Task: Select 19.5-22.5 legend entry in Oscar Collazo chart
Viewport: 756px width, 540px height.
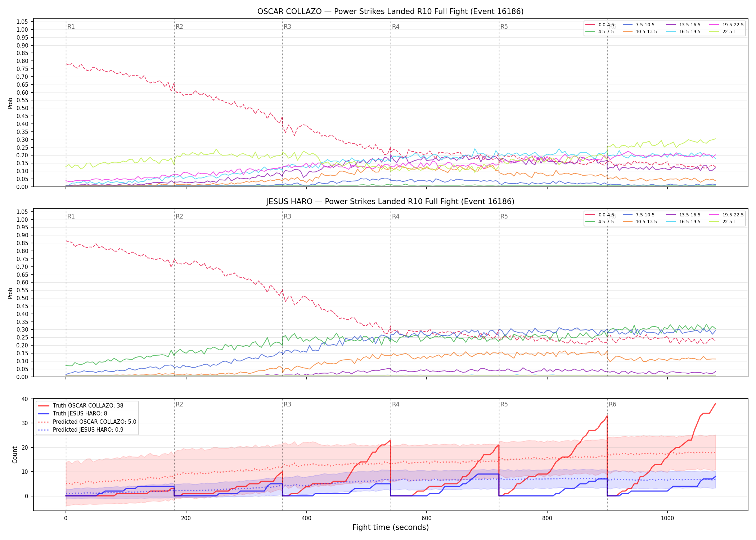Action: pos(726,25)
